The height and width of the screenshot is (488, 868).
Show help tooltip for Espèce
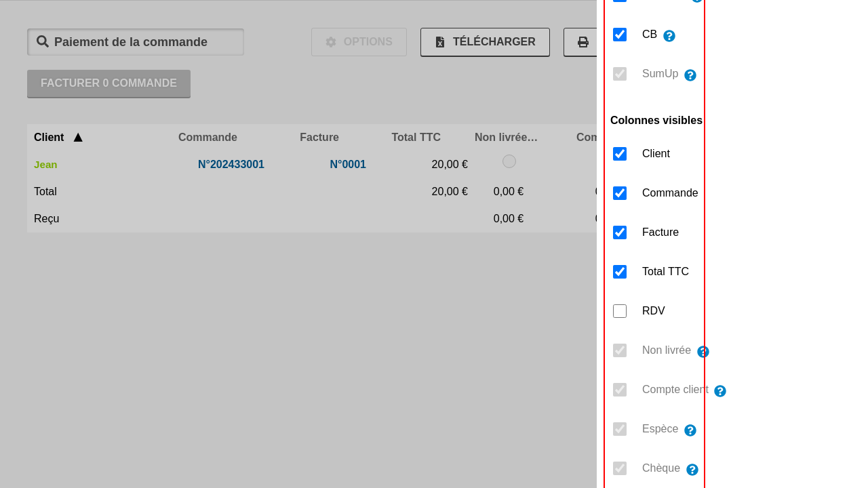pos(690,430)
